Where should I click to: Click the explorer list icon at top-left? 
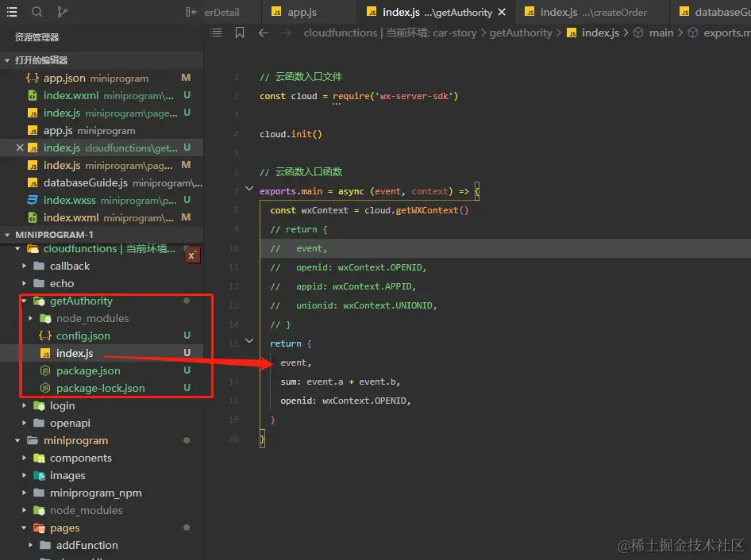coord(12,12)
